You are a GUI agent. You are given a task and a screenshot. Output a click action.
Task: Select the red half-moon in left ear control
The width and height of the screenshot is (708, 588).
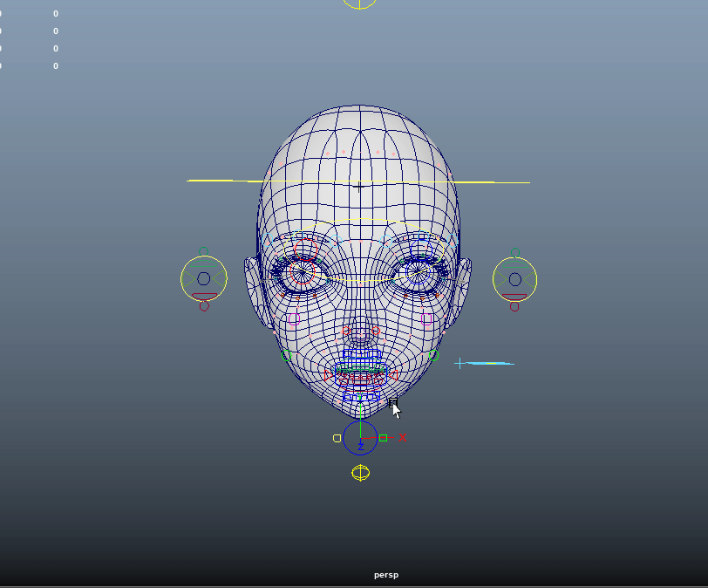pyautogui.click(x=204, y=297)
